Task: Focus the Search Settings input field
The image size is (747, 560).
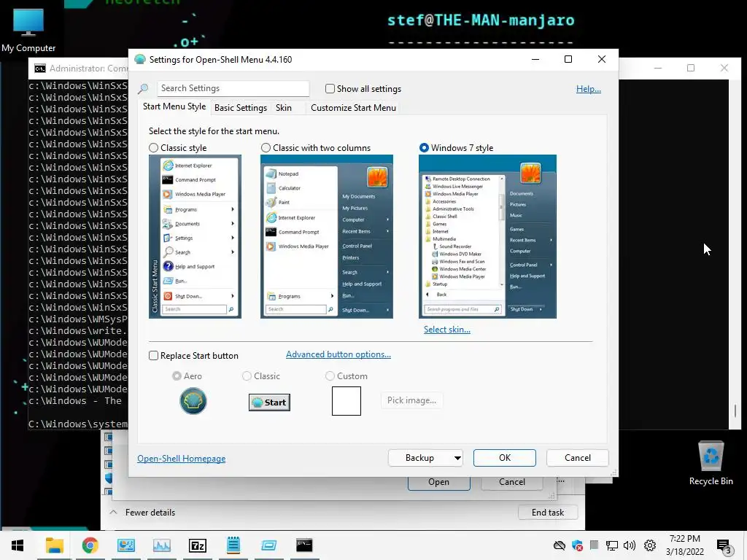Action: click(233, 88)
